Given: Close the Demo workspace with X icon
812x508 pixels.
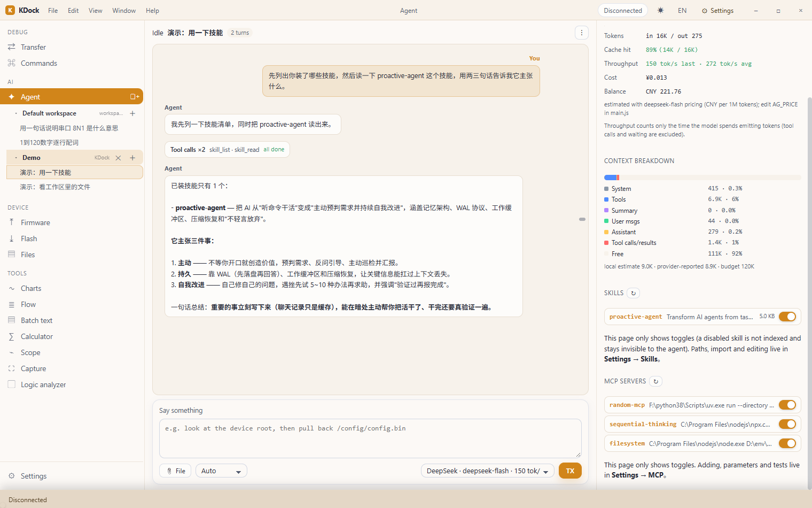Looking at the screenshot, I should [119, 158].
